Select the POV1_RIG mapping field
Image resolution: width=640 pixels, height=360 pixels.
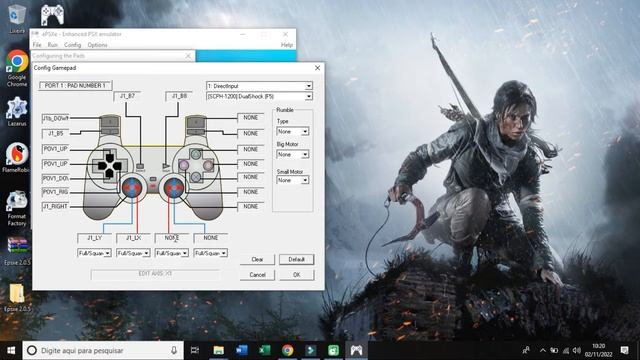[56, 192]
